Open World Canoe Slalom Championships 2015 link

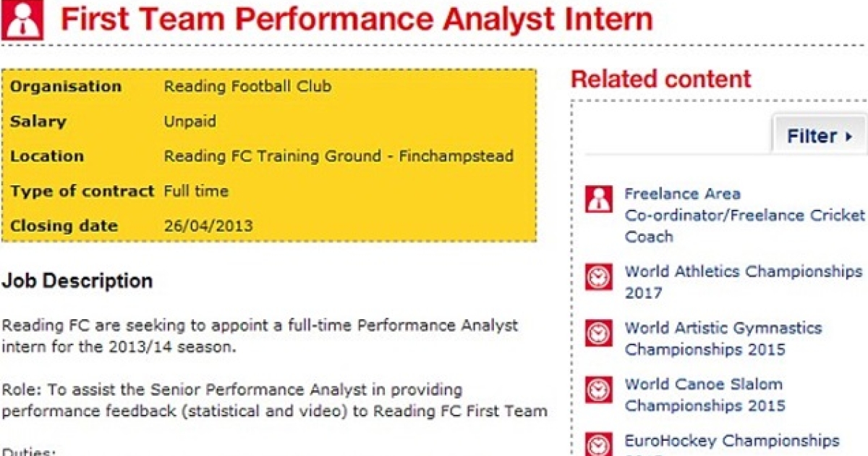point(705,395)
